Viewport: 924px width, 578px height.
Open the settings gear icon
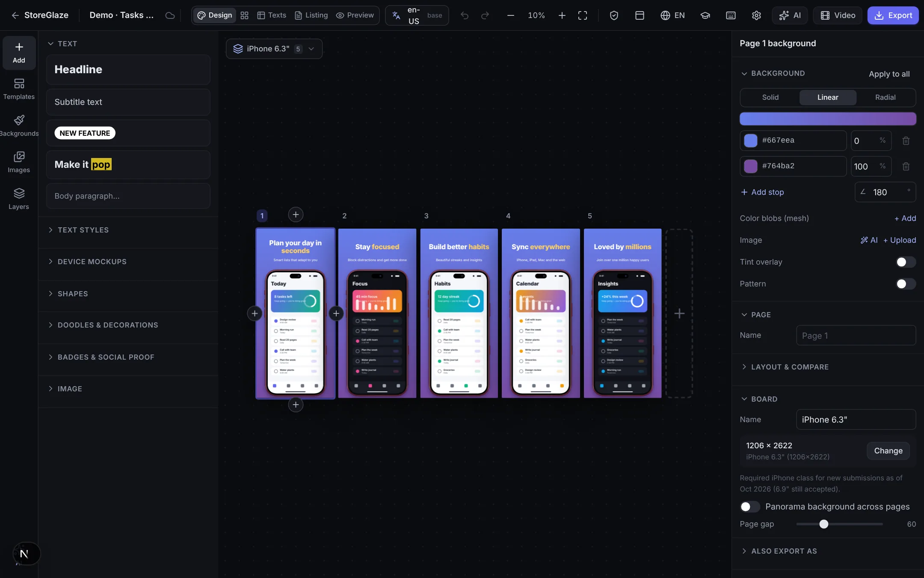coord(756,15)
